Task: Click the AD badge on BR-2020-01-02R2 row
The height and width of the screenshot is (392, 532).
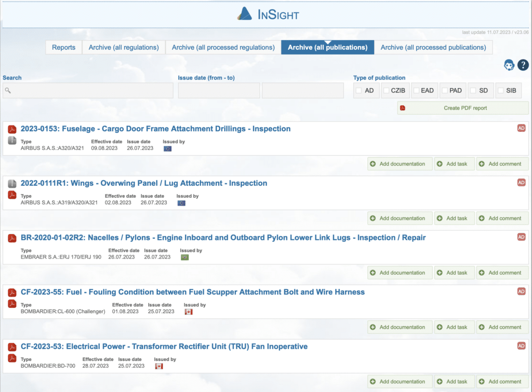Action: coord(522,237)
